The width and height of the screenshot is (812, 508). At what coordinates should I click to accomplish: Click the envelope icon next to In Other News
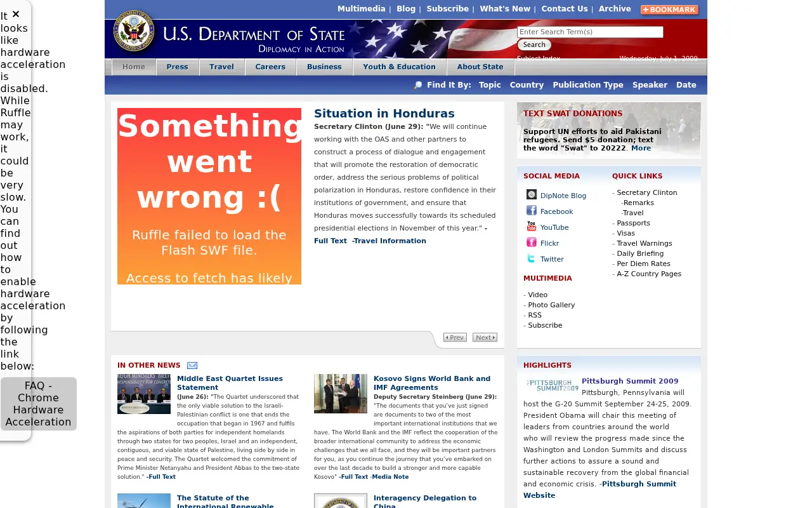point(192,365)
